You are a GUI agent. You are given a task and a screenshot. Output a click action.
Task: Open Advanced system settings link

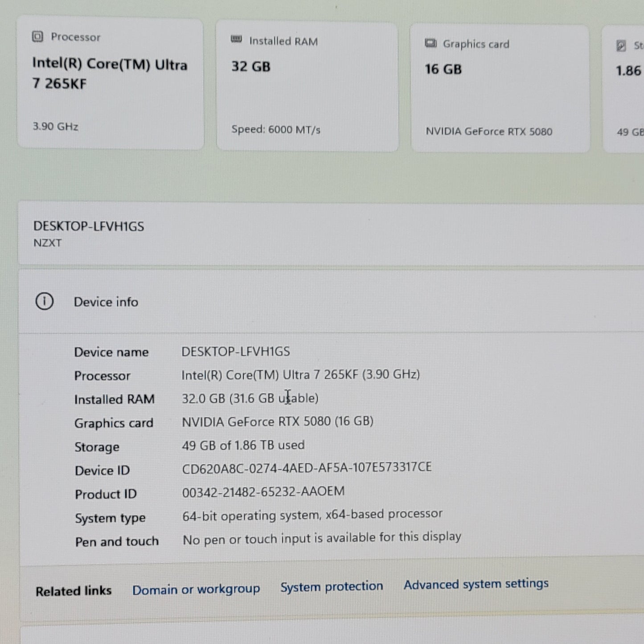476,584
